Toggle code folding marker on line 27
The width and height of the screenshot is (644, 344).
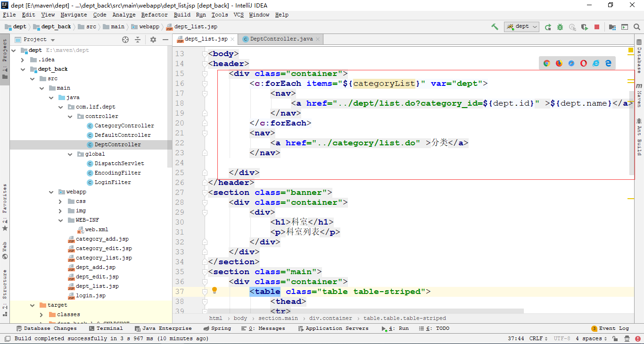click(205, 193)
